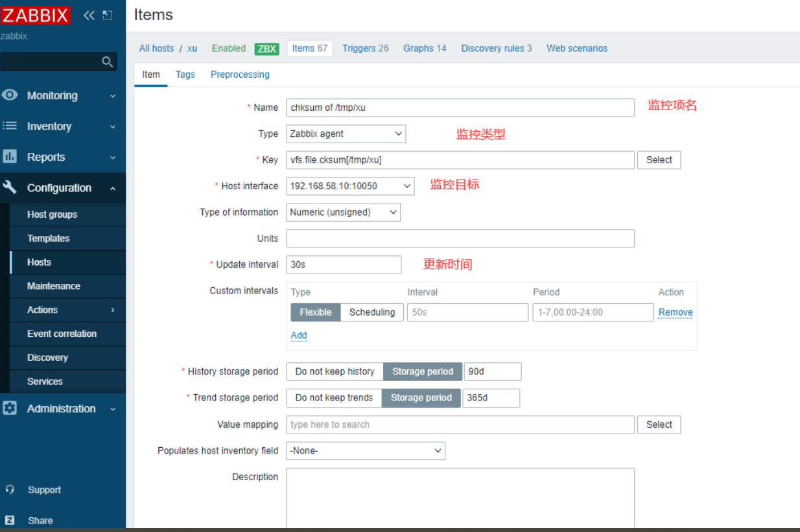Switch to the Preprocessing tab
Viewport: 800px width, 532px height.
coord(240,75)
